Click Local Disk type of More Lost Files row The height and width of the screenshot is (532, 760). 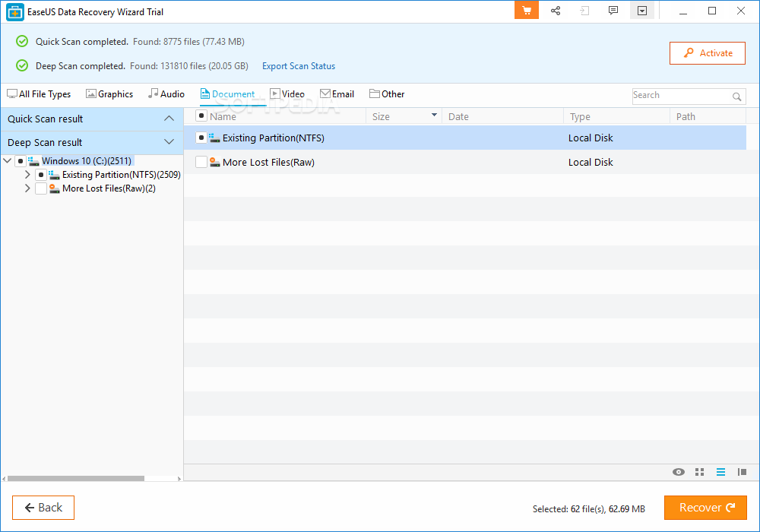591,163
